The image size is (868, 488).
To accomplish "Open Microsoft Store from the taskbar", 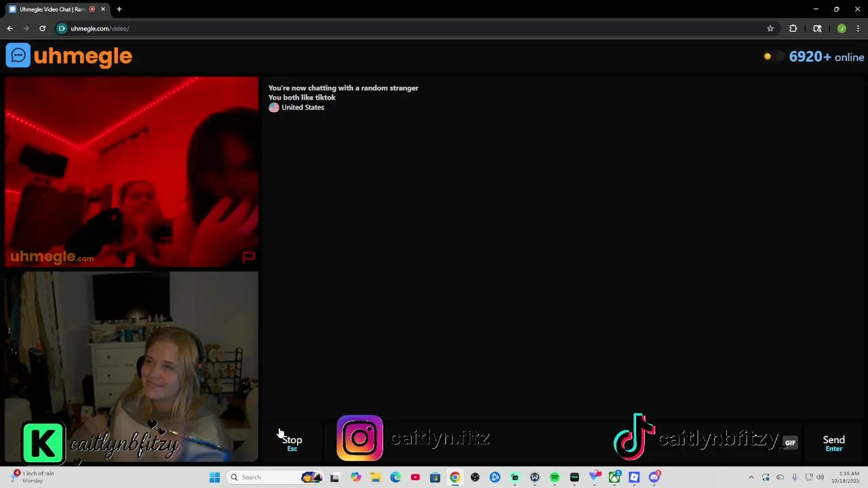I will click(x=435, y=477).
